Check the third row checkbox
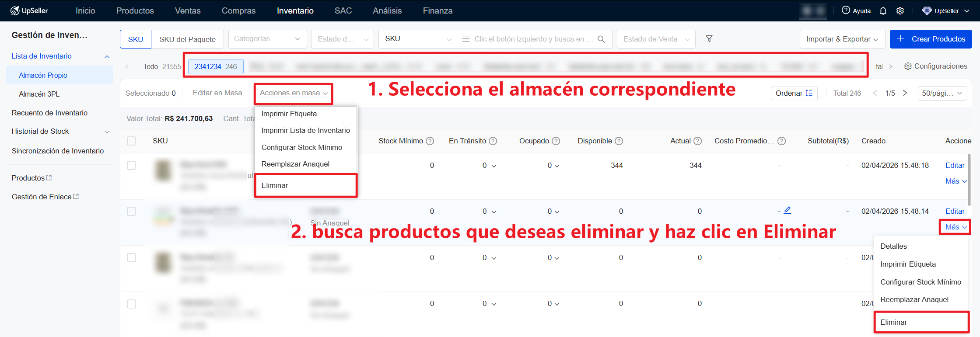The width and height of the screenshot is (980, 337). click(x=132, y=258)
